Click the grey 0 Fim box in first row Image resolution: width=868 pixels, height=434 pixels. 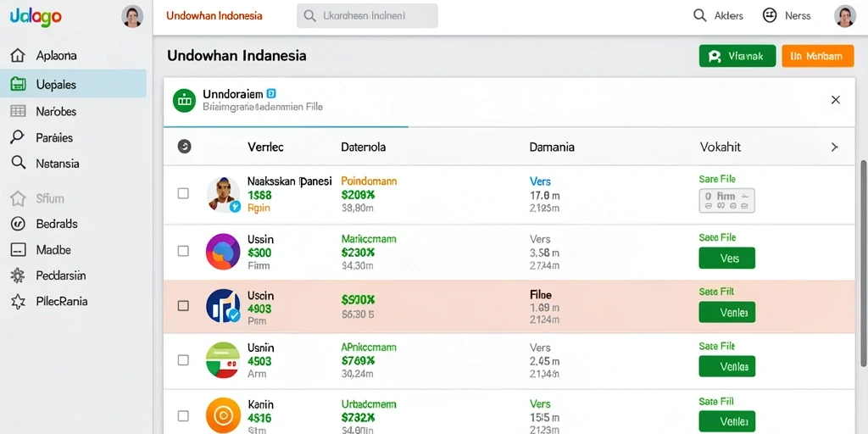[726, 200]
